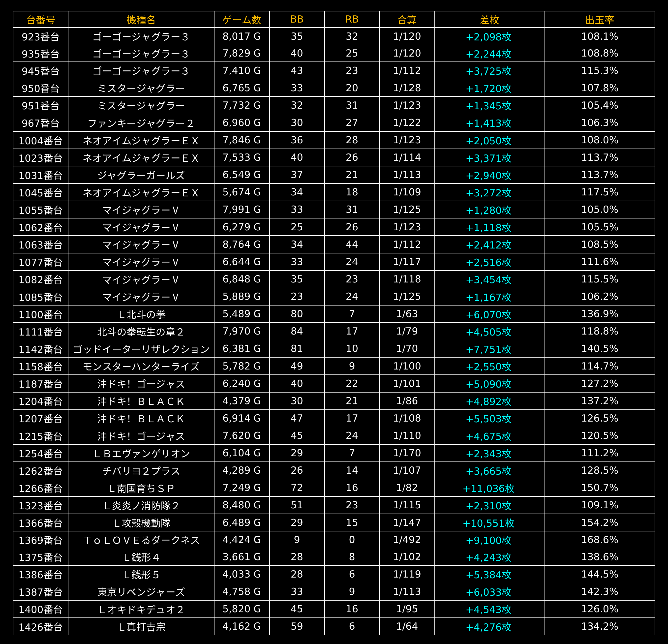This screenshot has height=644, width=668.
Task: Select ミスタージャグラー in the 950番台 row
Action: pos(141,88)
